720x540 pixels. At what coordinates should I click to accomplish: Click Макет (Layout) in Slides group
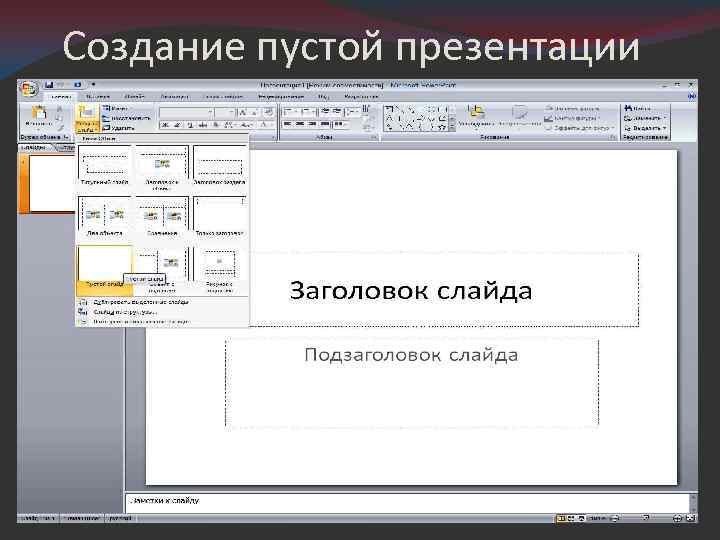pos(115,109)
